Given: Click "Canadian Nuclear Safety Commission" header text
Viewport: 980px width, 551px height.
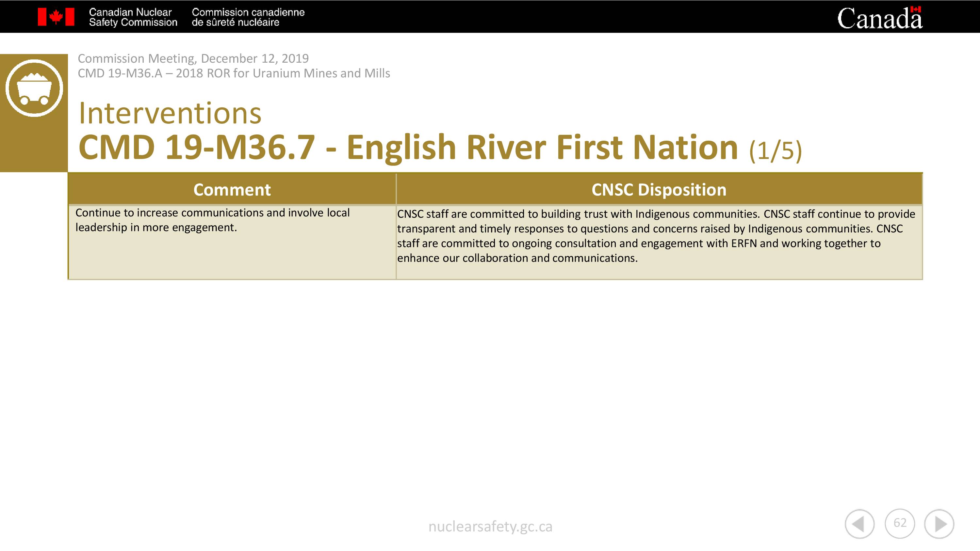Looking at the screenshot, I should pos(133,17).
